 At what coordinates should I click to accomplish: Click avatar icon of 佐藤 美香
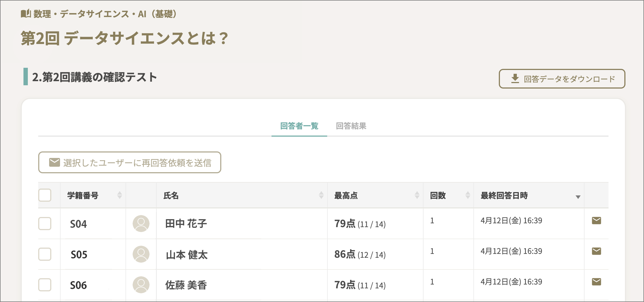(141, 285)
